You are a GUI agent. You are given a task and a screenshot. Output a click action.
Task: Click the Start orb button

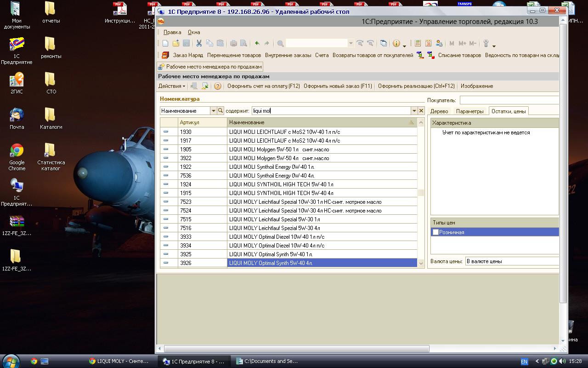(11, 361)
